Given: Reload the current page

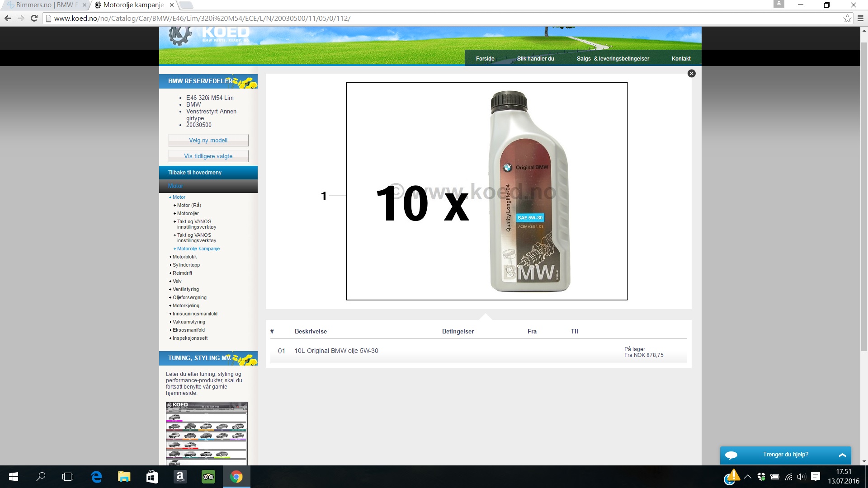Looking at the screenshot, I should tap(34, 19).
